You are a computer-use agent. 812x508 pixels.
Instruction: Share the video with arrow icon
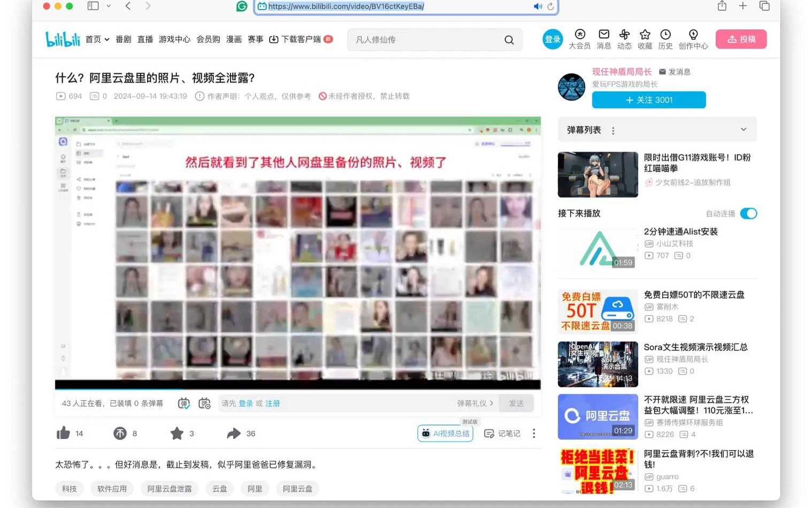(234, 433)
